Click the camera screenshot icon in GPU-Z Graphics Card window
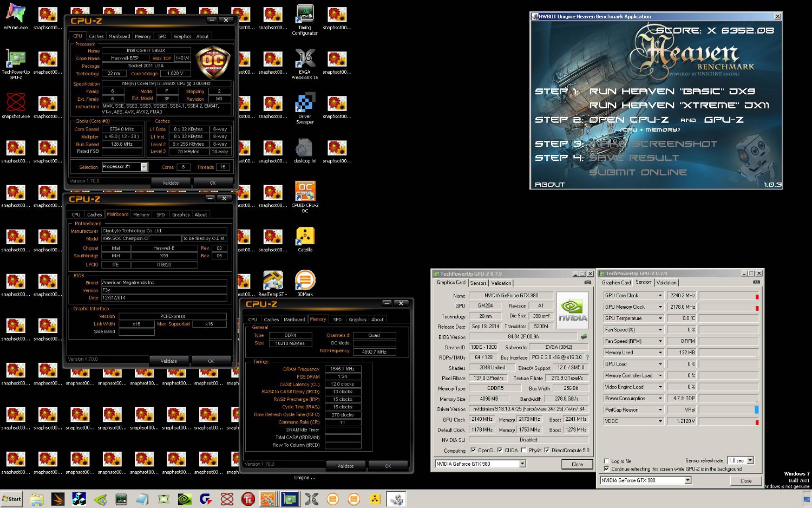Image resolution: width=812 pixels, height=508 pixels. coord(587,282)
